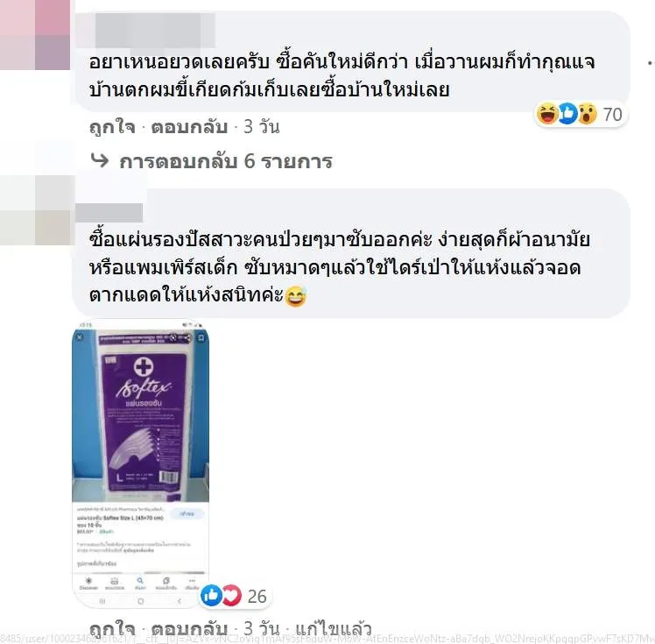Screen dimensions: 655x644
Task: Like the second comment with ถูกใจ
Action: pyautogui.click(x=112, y=629)
